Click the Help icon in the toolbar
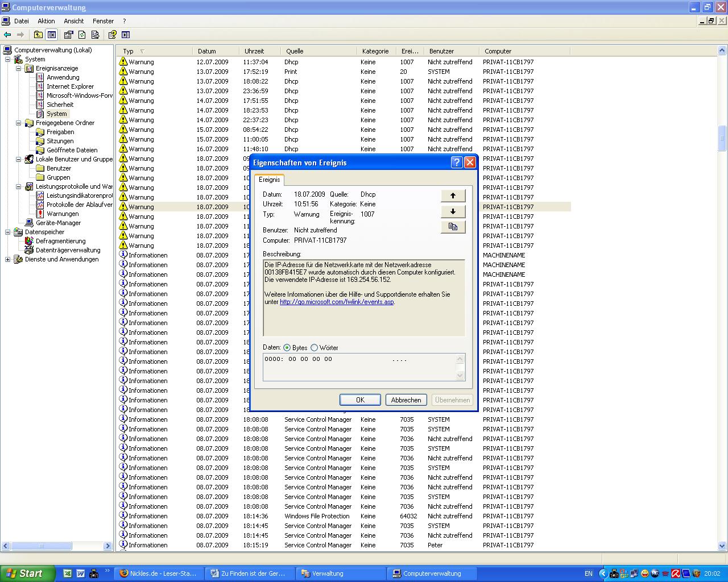 [112, 35]
